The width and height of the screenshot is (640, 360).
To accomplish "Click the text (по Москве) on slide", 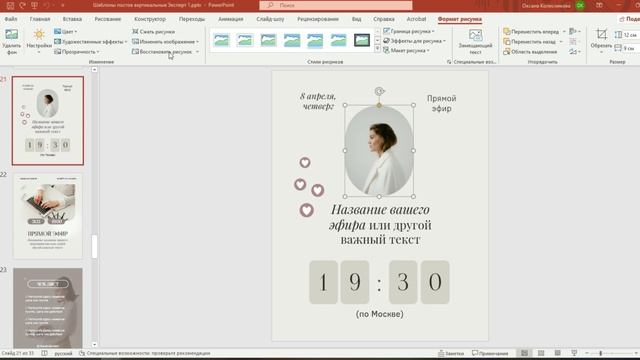I will [x=380, y=314].
